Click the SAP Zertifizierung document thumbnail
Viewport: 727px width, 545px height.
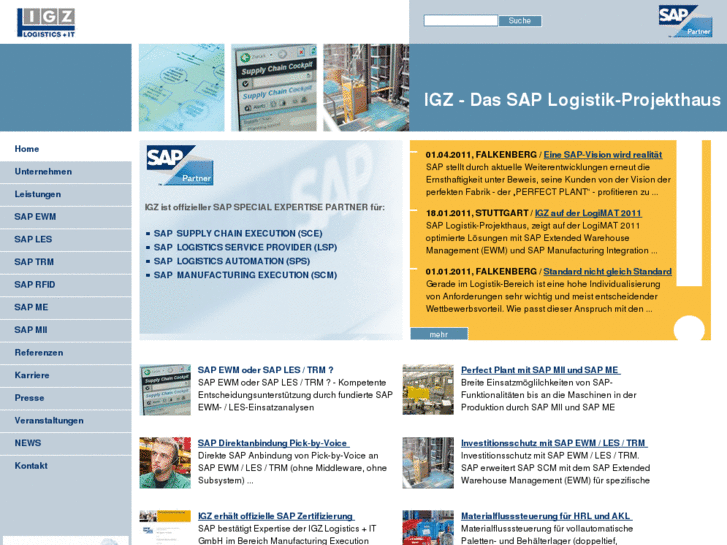[x=165, y=528]
